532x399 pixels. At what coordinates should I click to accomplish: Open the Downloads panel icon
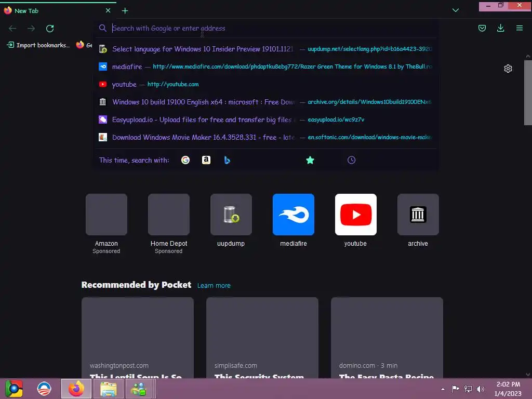click(500, 28)
